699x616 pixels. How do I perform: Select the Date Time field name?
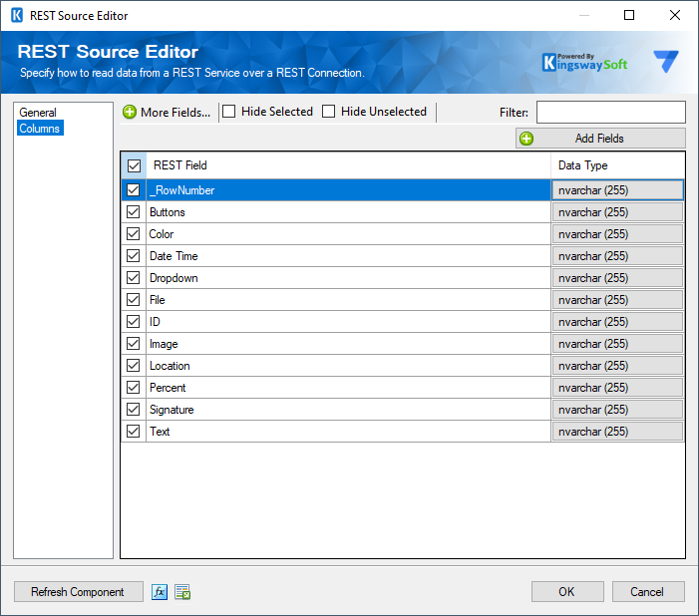click(174, 256)
